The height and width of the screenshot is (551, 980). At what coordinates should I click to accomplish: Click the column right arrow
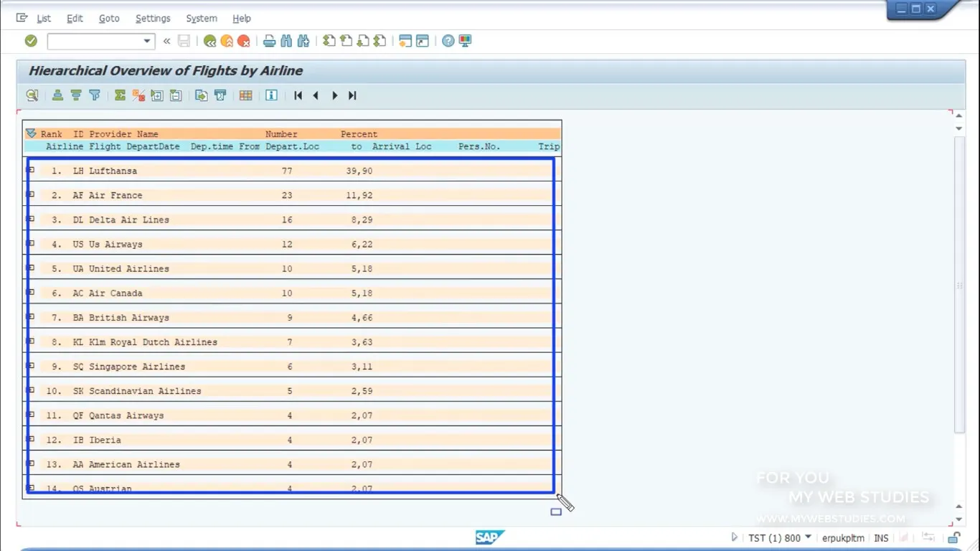point(334,95)
